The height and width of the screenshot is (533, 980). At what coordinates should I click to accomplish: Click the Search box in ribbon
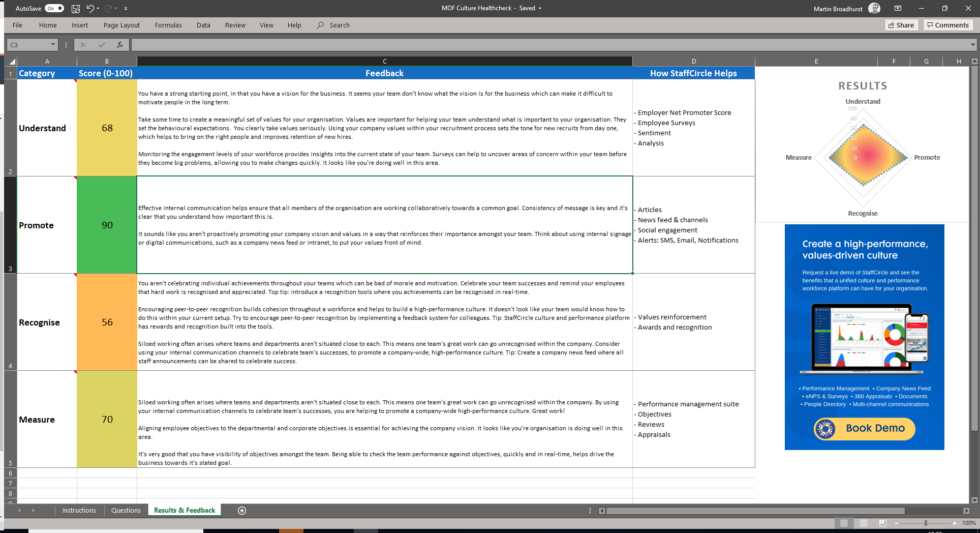click(339, 25)
